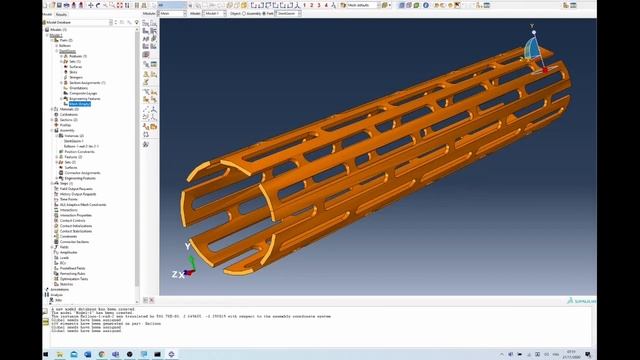The width and height of the screenshot is (640, 360).
Task: Open File Explorer from the taskbar
Action: (x=60, y=354)
